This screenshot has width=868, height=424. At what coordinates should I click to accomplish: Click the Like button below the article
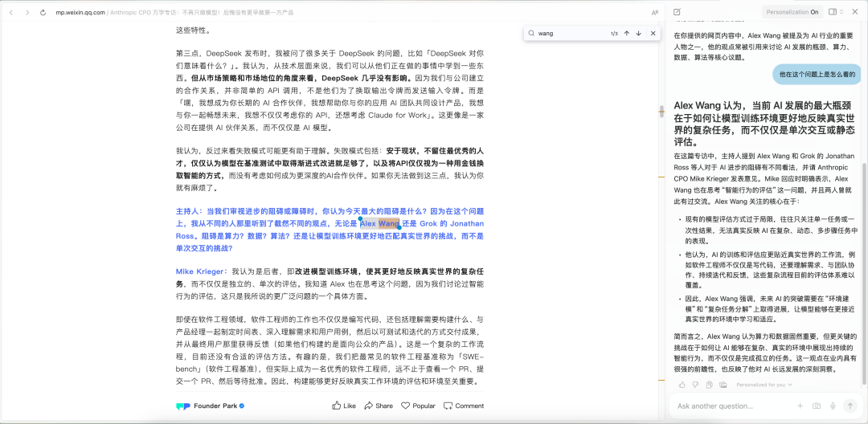coord(344,406)
